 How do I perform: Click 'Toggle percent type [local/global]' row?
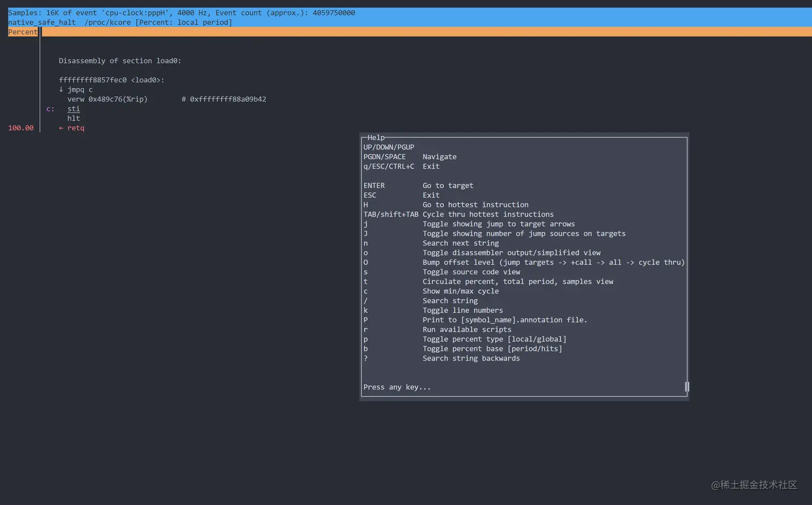point(465,341)
